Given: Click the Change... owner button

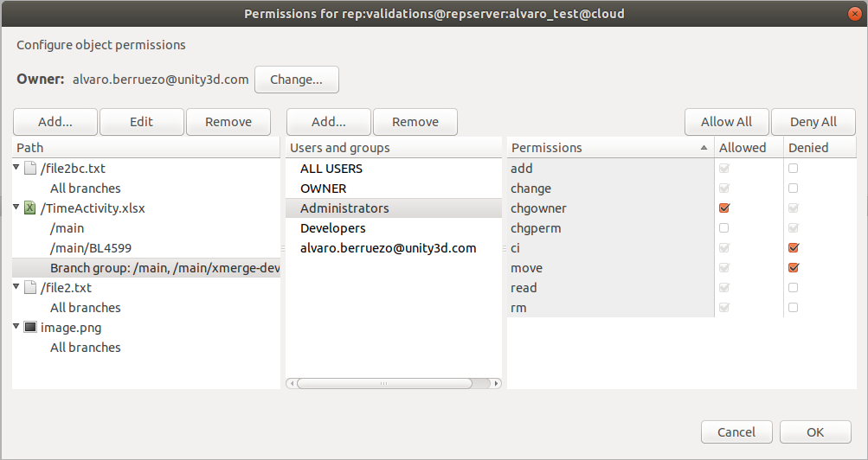Looking at the screenshot, I should pos(297,80).
